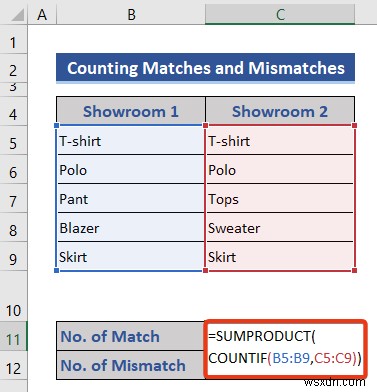Image resolution: width=377 pixels, height=392 pixels.
Task: Click the 'Showroom 1' header cell
Action: (131, 111)
